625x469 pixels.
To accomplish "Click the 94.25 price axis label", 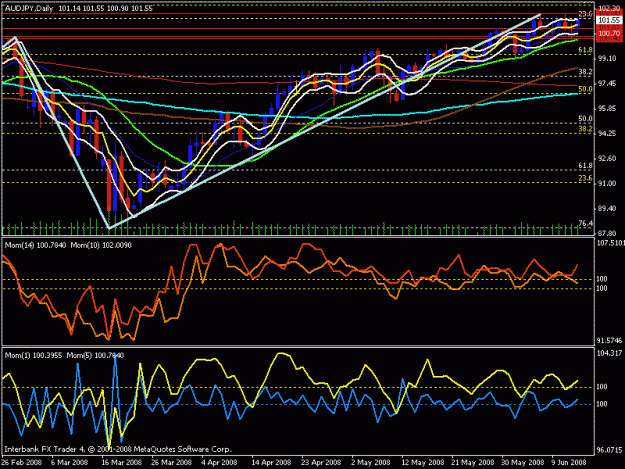I will [607, 133].
